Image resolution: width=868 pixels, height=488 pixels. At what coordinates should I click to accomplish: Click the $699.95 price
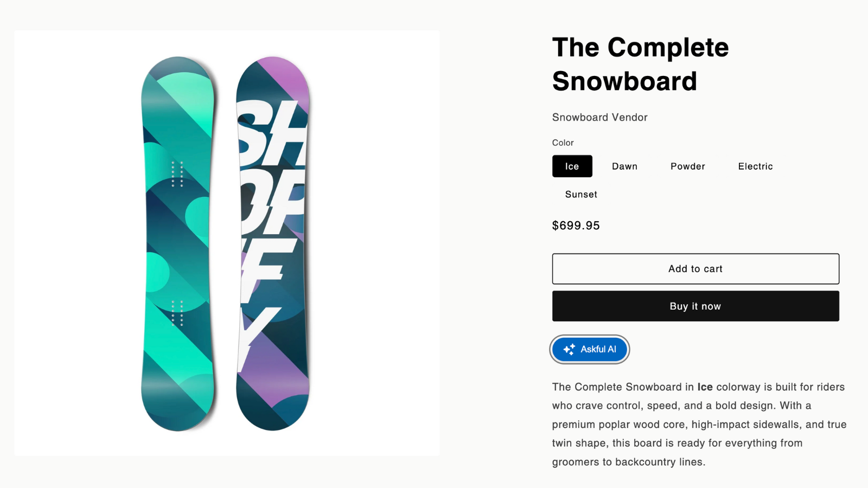pos(576,226)
